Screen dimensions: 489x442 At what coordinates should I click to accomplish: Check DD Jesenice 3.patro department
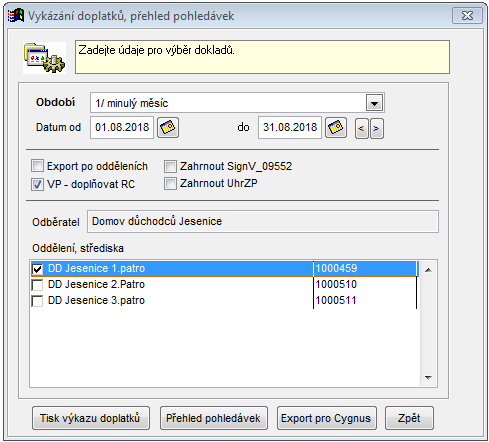click(x=37, y=301)
